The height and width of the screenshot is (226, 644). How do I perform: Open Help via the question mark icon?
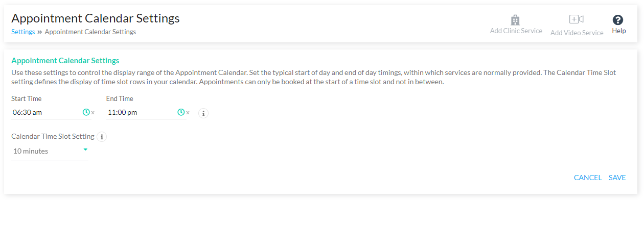618,20
